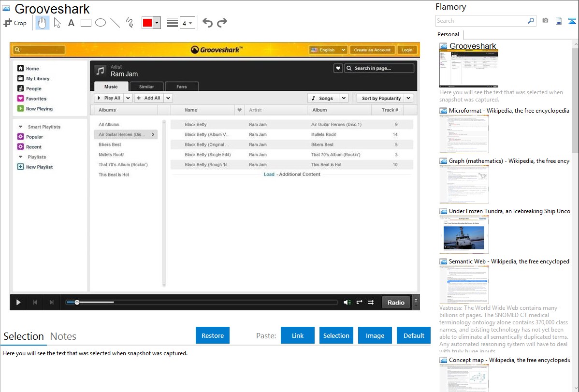Click the Flamory search field

pyautogui.click(x=481, y=21)
